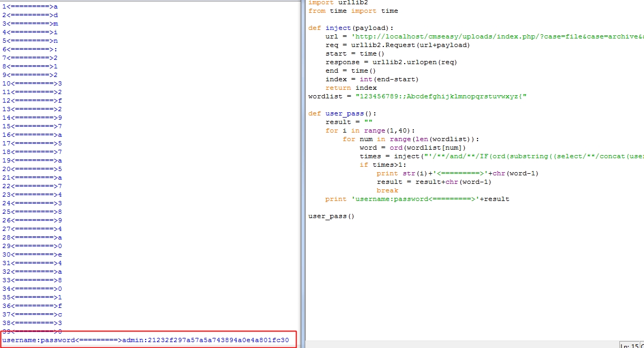The image size is (644, 348).
Task: Select final output line with admin hash
Action: [146, 340]
